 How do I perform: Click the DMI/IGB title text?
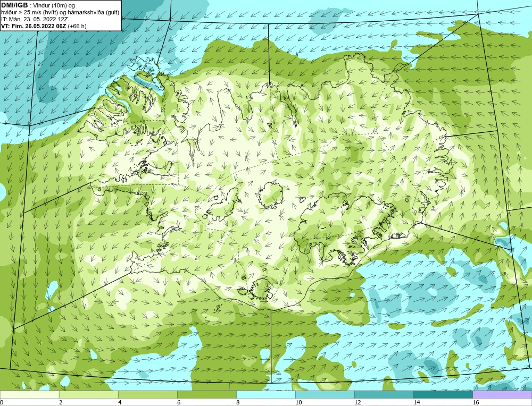(x=14, y=5)
